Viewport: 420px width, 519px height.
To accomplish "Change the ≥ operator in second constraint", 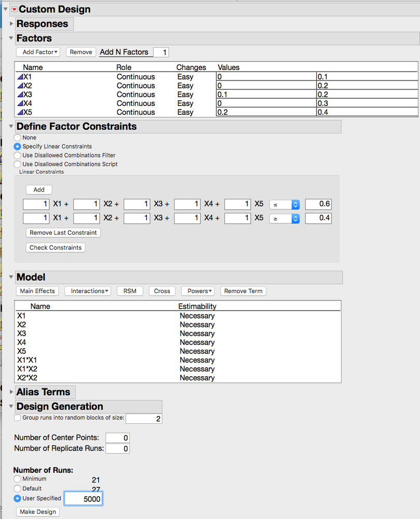I will (284, 218).
